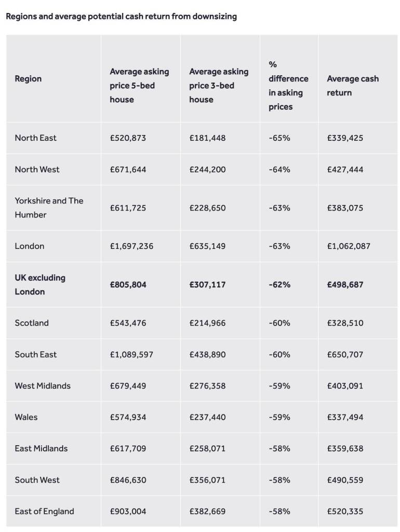Click the bold £498,687 cash return value
400x532 pixels.
coord(345,285)
